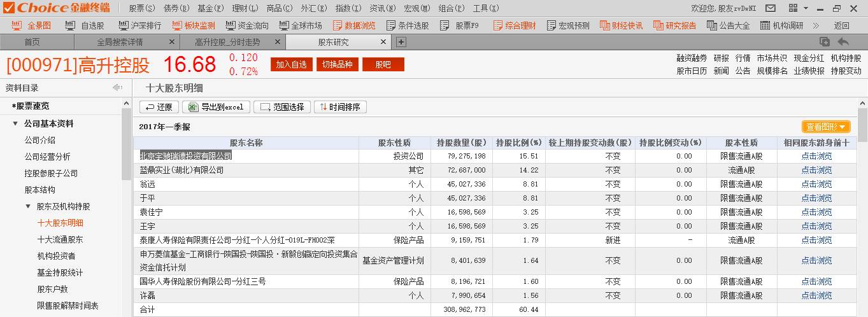Collapse the 资料目录 sidebar arrow icon
868x317 pixels.
[x=117, y=88]
